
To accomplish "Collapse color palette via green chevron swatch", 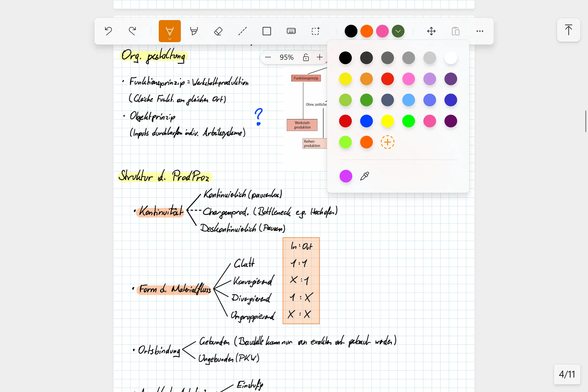I will click(x=398, y=31).
